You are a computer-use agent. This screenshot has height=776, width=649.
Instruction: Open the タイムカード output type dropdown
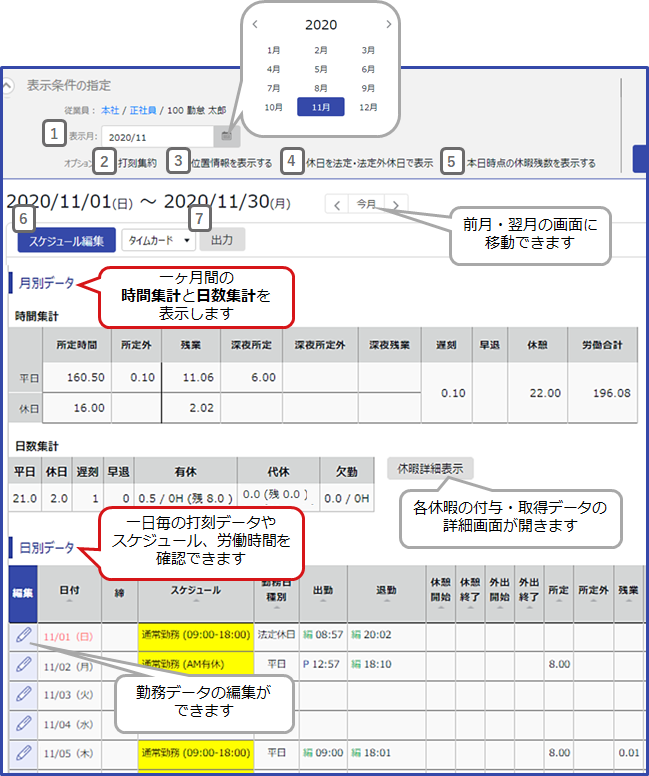[158, 240]
